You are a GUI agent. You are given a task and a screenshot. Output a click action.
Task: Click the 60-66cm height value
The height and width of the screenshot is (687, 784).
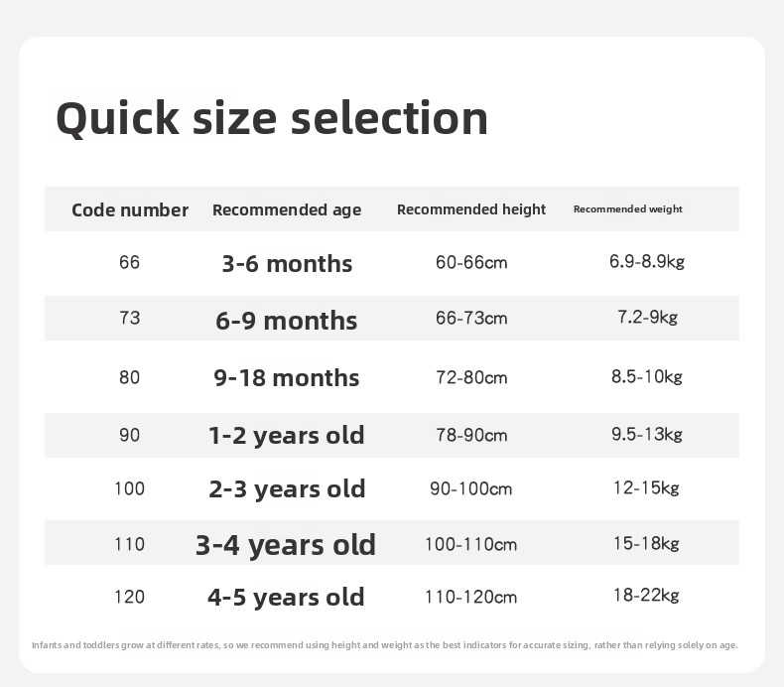(x=471, y=263)
